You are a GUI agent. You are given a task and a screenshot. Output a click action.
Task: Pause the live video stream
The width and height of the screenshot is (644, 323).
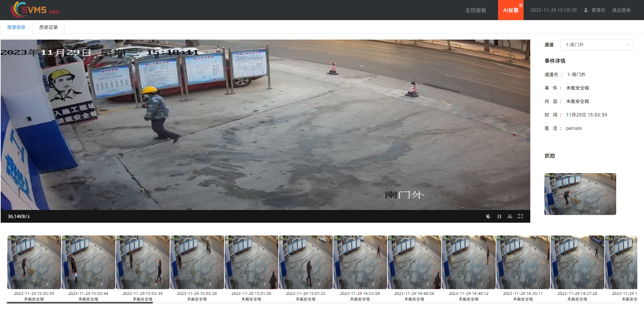(499, 216)
